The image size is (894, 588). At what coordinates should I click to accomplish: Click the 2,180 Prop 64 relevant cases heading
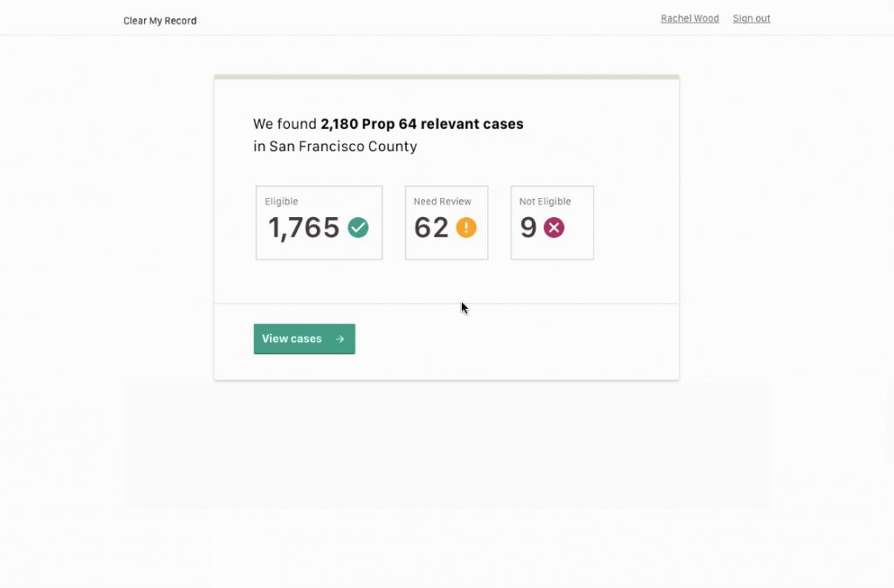[422, 124]
